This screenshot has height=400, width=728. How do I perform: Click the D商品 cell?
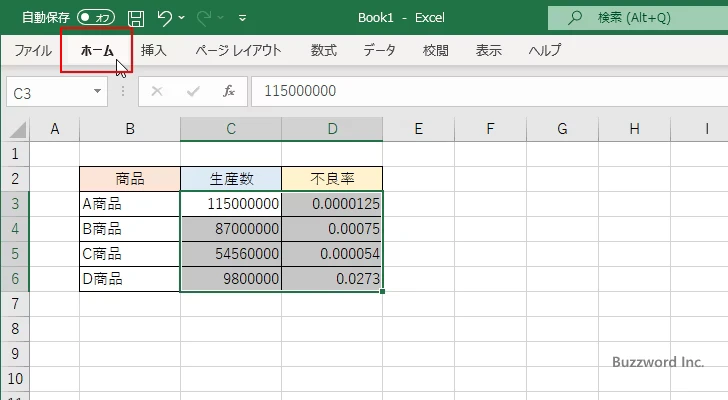pos(130,279)
